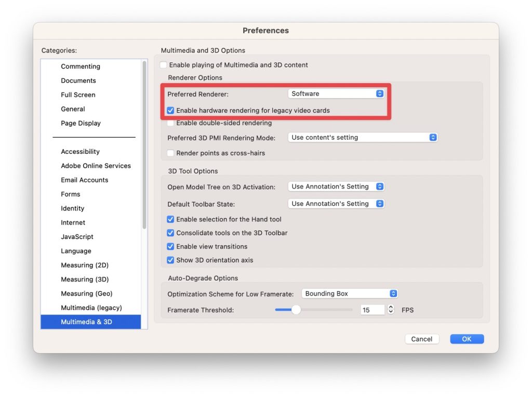Move the Framerate Threshold slider handle

(297, 310)
